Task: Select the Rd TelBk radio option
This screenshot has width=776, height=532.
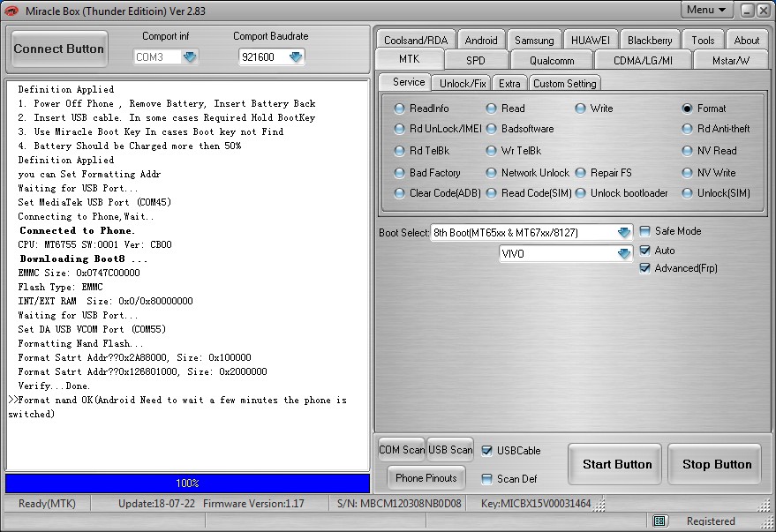Action: coord(399,151)
